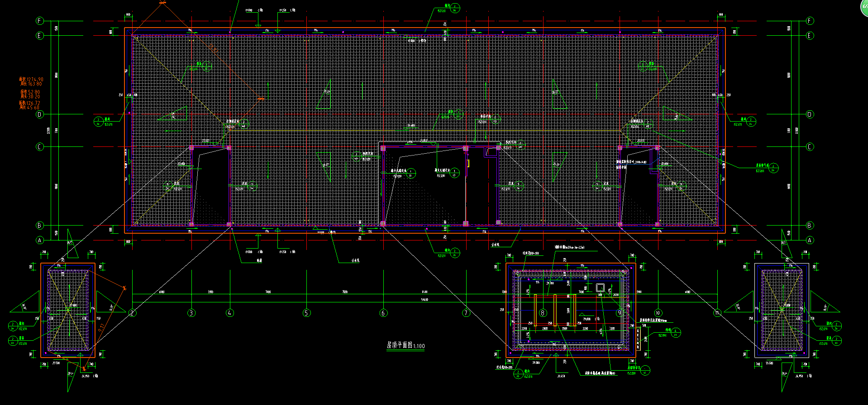Pick axis bubble D on the right side
The image size is (868, 405).
point(810,114)
